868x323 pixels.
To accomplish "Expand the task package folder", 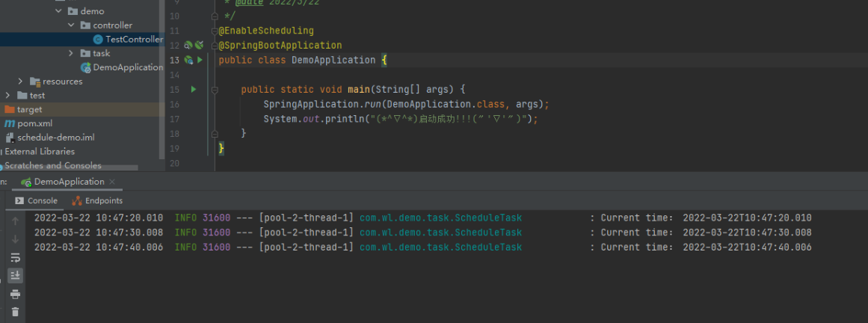I will tap(71, 53).
